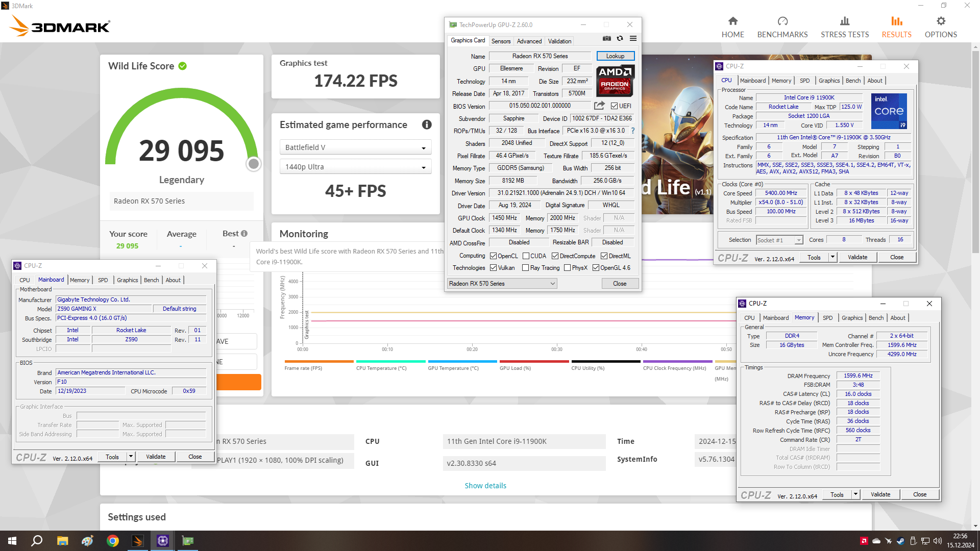
Task: Click the Rated FSB field in CPU-Z
Action: (781, 221)
